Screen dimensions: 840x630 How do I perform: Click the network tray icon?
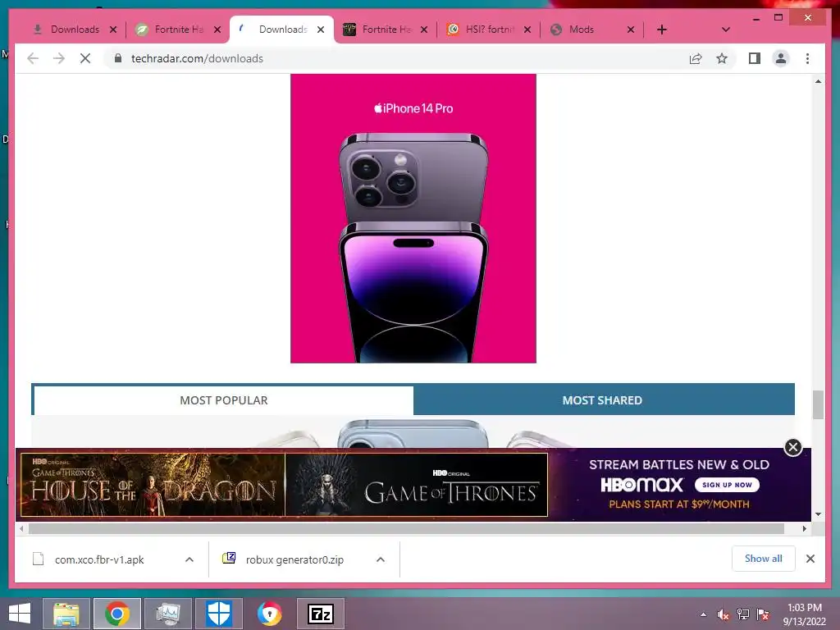(743, 614)
